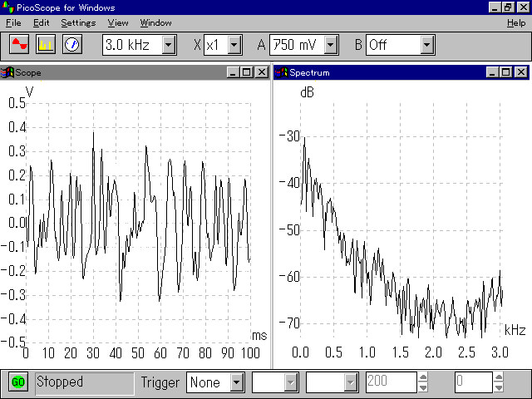
Task: Expand the X multiplier x1 dropdown
Action: click(234, 45)
